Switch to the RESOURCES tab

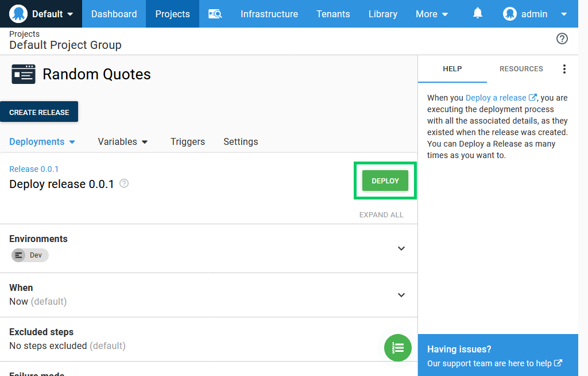(521, 69)
